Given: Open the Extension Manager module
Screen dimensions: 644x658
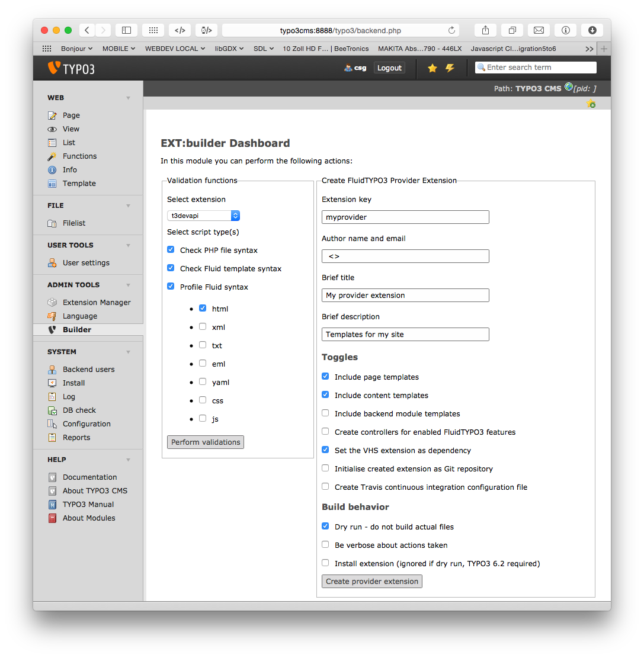Looking at the screenshot, I should (x=97, y=302).
